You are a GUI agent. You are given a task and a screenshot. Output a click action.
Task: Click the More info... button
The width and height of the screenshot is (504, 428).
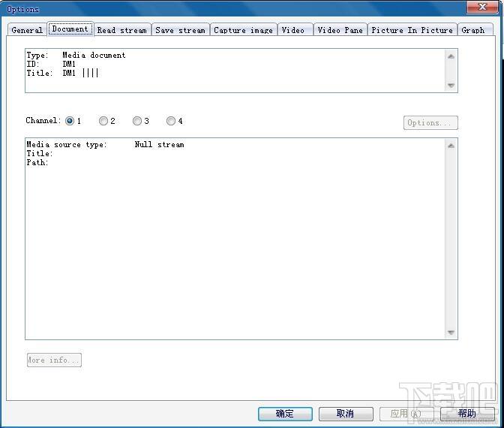(x=54, y=360)
